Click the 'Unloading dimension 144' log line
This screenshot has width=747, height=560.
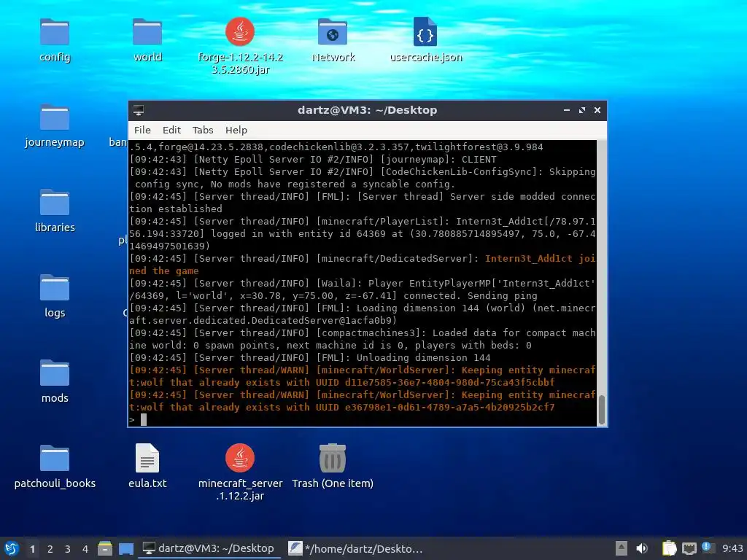tap(309, 357)
